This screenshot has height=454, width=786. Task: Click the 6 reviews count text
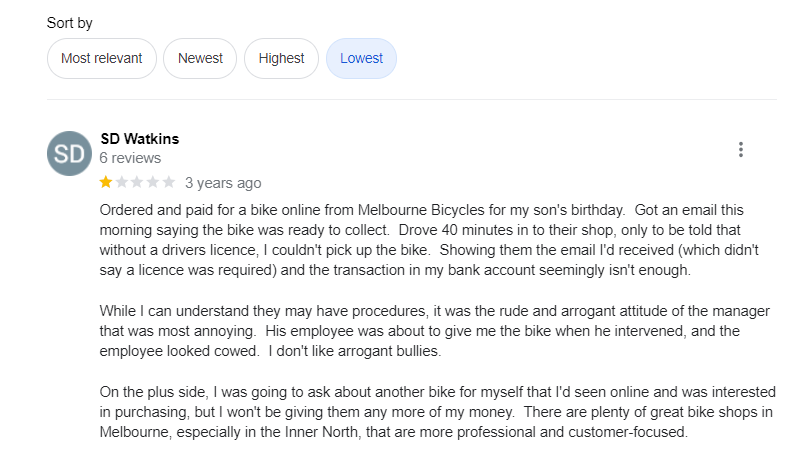[130, 158]
